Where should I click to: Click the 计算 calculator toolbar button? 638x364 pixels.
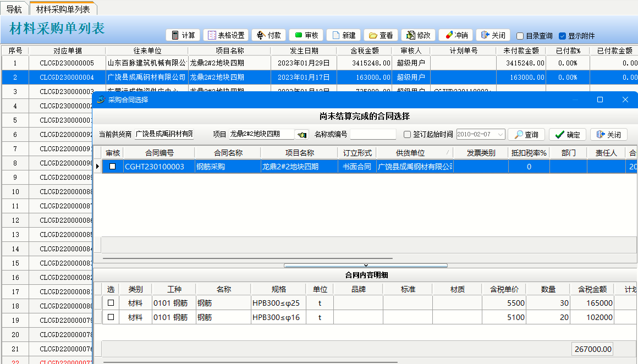click(x=183, y=35)
